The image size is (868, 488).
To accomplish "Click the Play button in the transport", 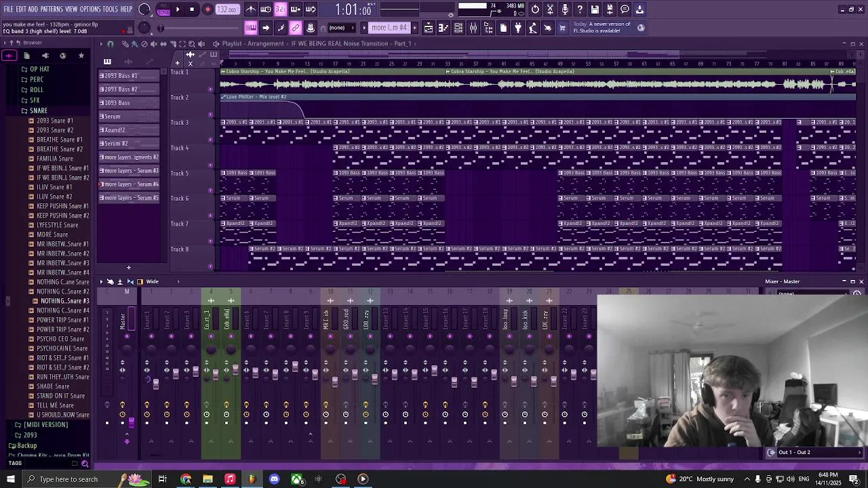I will [178, 9].
